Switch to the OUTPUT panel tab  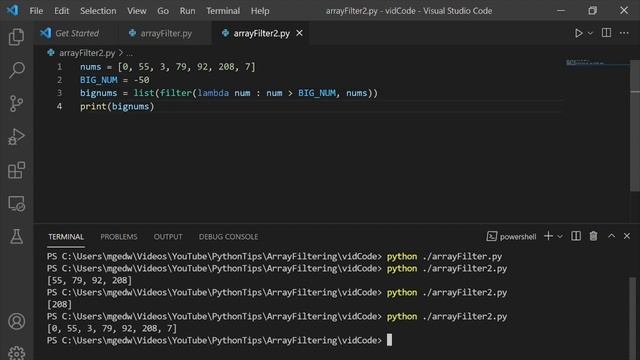(168, 237)
